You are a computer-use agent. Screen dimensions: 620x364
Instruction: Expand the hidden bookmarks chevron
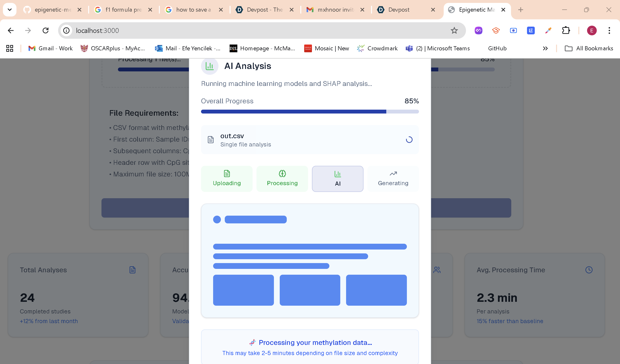click(x=545, y=48)
